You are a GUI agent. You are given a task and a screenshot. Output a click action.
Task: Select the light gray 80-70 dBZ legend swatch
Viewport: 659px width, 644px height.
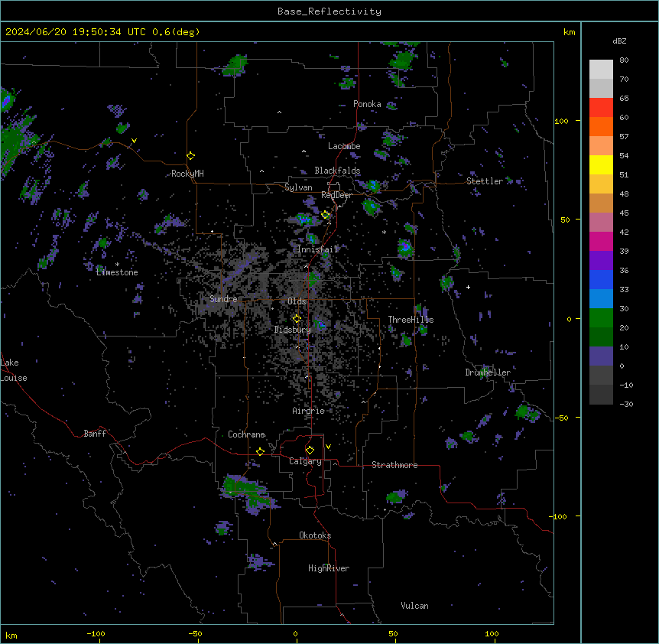pyautogui.click(x=601, y=70)
